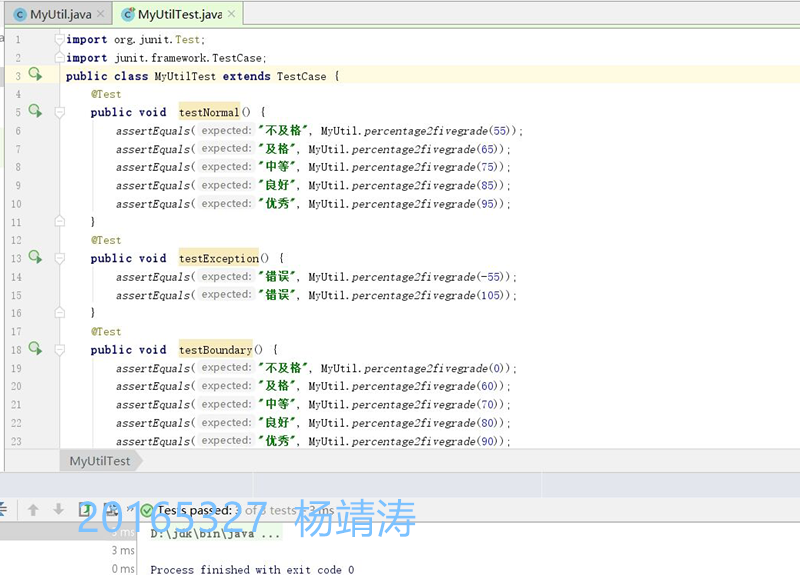Click the MyUtilTest breadcrumb
Image resolution: width=800 pixels, height=575 pixels.
(x=100, y=461)
